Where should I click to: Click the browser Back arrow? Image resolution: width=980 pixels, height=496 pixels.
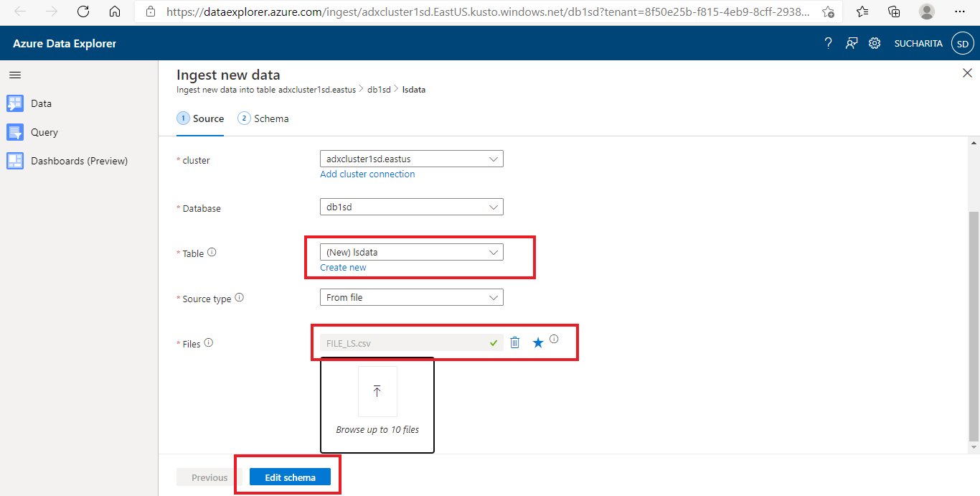click(x=20, y=11)
